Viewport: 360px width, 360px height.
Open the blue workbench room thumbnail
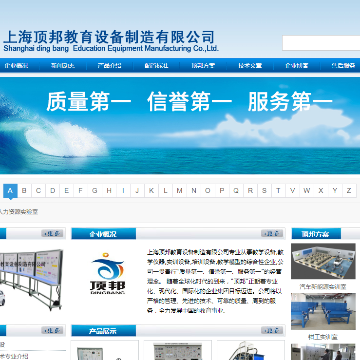coord(323,311)
